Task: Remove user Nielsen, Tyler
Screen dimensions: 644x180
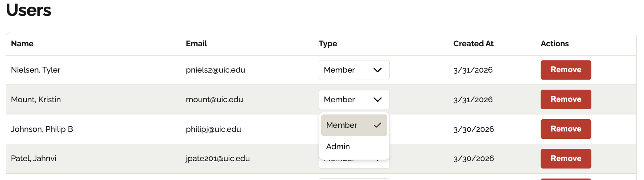Action: point(566,70)
